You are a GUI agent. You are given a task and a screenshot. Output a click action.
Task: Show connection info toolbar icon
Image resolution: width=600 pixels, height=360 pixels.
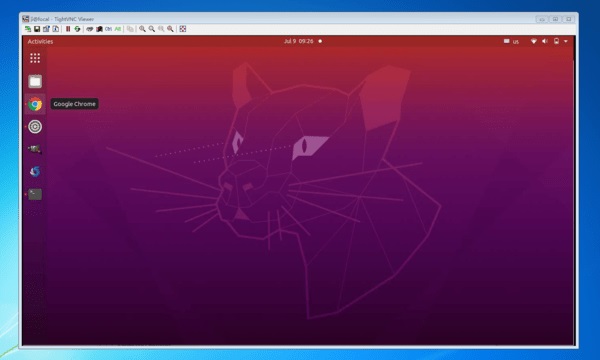[55, 29]
